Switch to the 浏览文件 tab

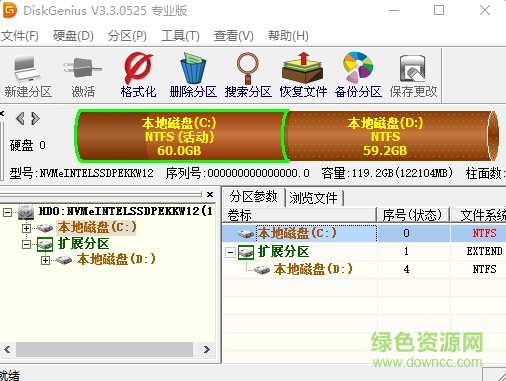click(x=313, y=198)
